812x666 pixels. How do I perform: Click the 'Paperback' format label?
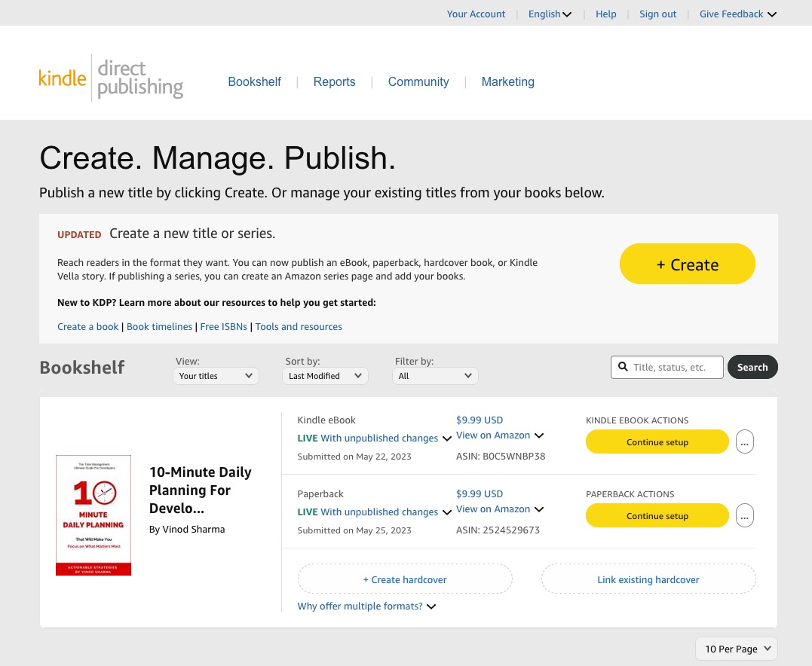(320, 493)
